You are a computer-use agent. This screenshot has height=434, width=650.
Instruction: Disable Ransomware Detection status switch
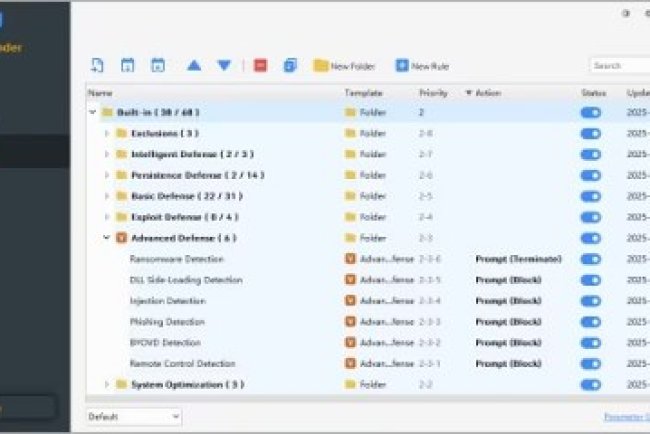tap(591, 259)
